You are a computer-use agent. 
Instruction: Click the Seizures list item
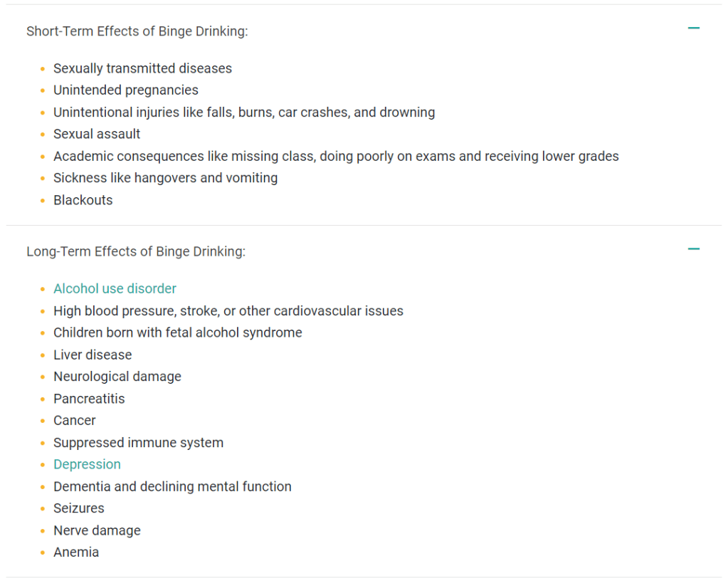78,508
